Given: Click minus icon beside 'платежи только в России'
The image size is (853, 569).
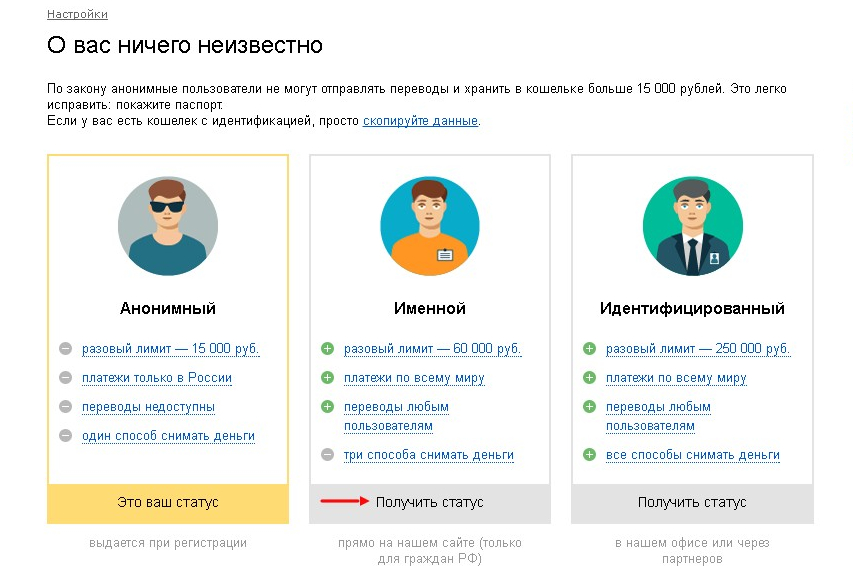Looking at the screenshot, I should tap(65, 378).
